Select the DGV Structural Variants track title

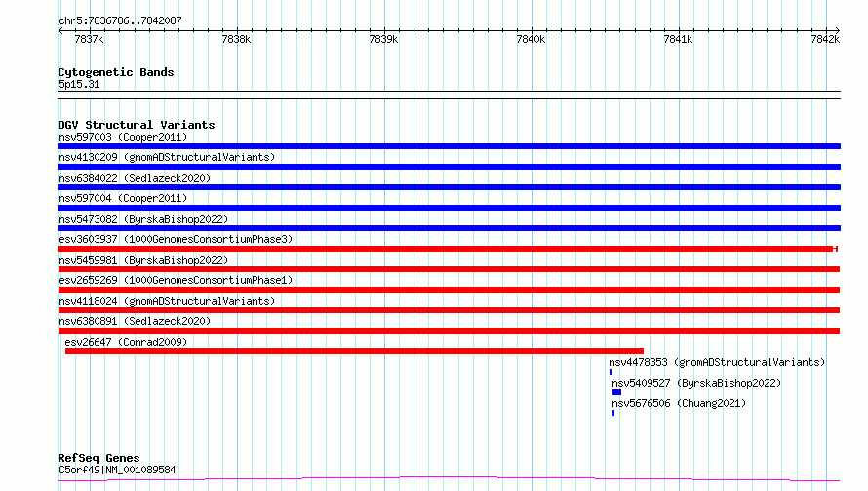[137, 125]
